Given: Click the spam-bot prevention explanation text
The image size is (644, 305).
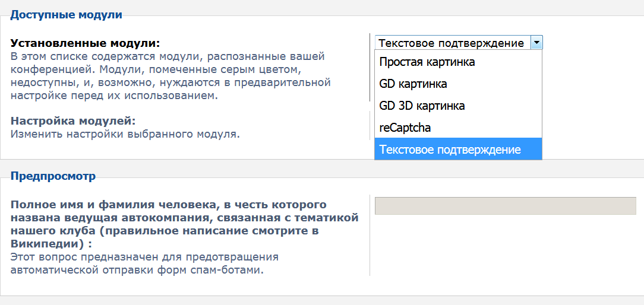Looking at the screenshot, I should pyautogui.click(x=144, y=263).
